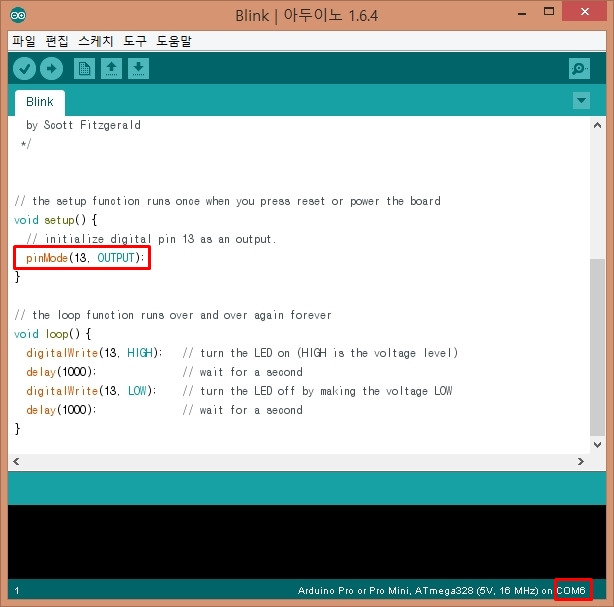Click horizontal scrollbar left arrow
614x607 pixels.
pos(16,462)
